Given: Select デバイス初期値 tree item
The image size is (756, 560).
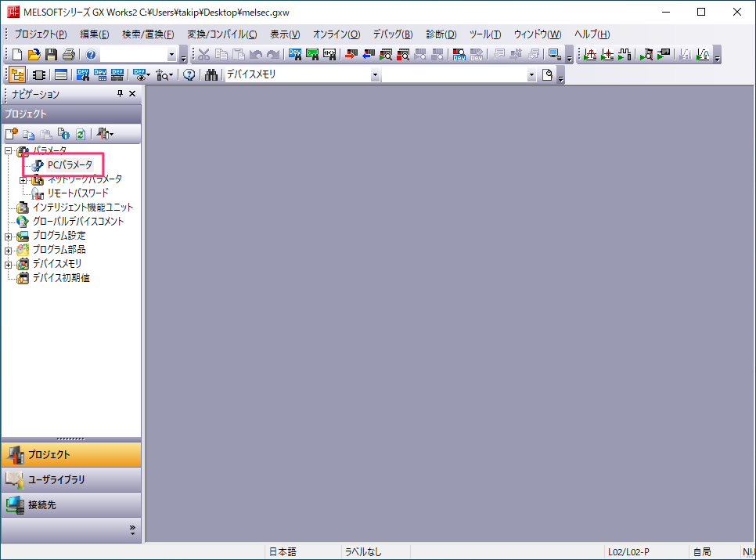Looking at the screenshot, I should pos(61,278).
